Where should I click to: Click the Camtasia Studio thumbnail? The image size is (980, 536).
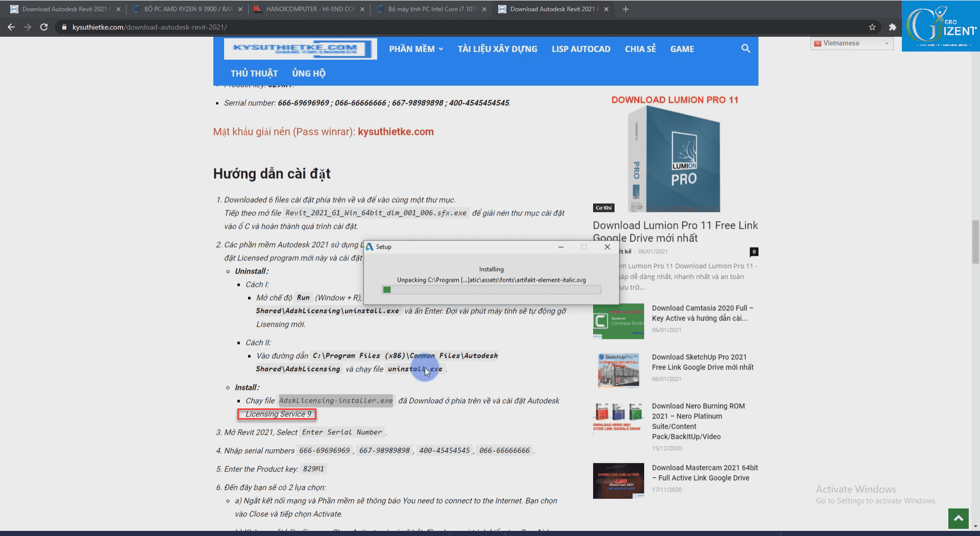619,322
